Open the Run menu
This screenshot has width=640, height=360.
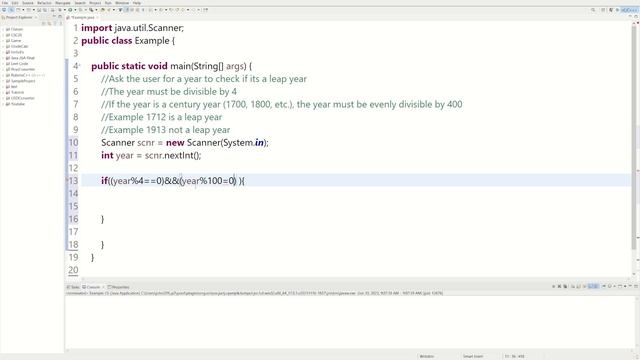click(x=108, y=3)
